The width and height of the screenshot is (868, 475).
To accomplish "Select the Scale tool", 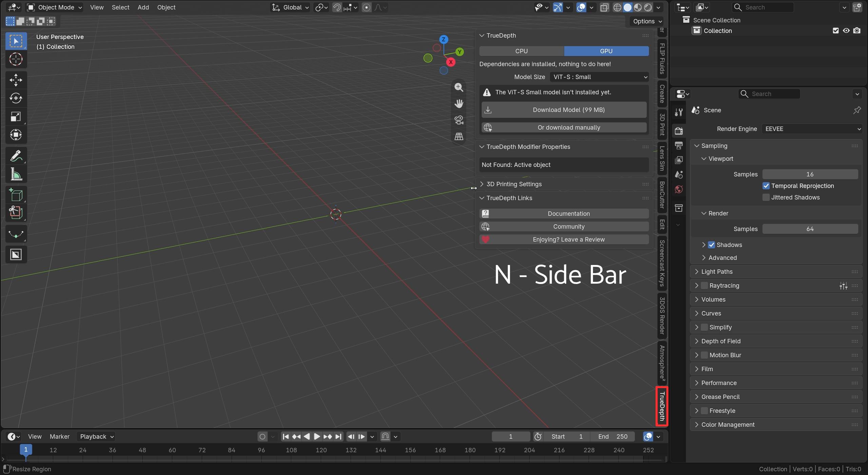I will point(16,117).
